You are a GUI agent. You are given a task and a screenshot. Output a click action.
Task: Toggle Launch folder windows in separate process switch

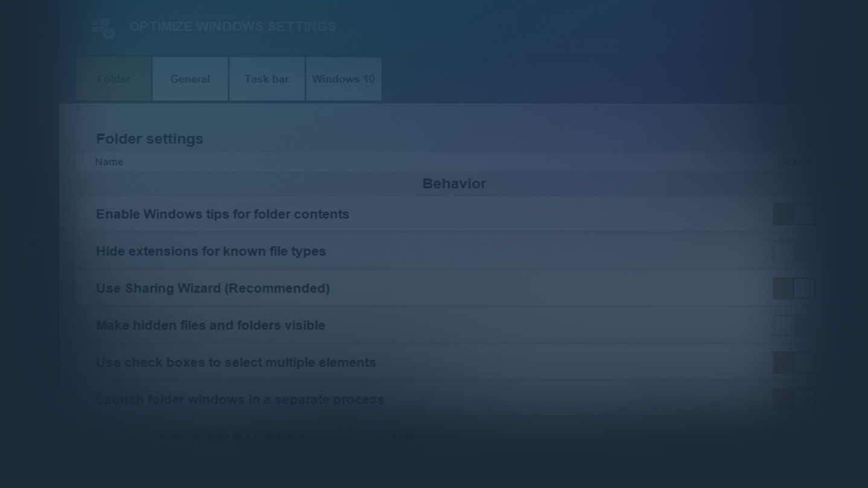pyautogui.click(x=794, y=399)
